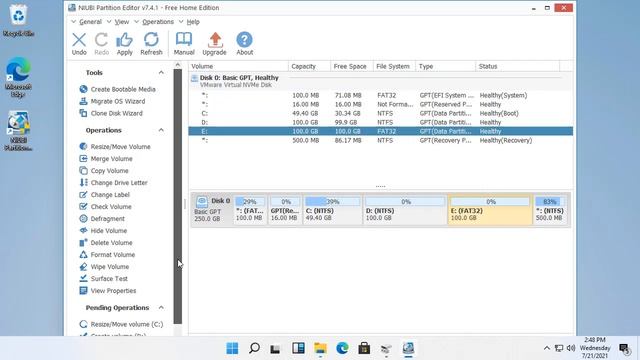Start Defragment operation
This screenshot has width=640, height=360.
pos(102,219)
